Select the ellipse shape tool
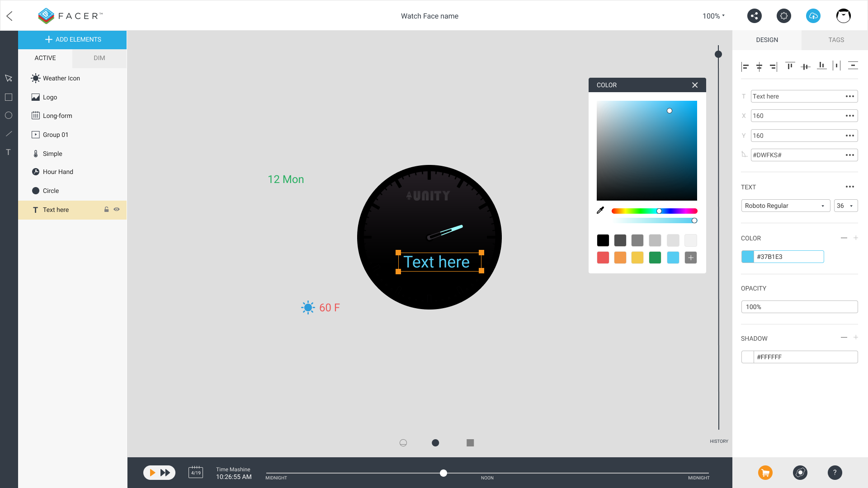This screenshot has height=488, width=868. pyautogui.click(x=9, y=115)
